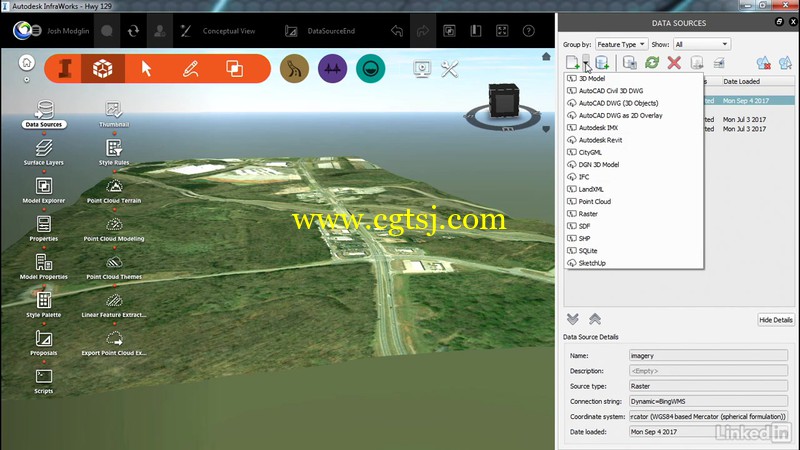The height and width of the screenshot is (450, 800).
Task: Open the Surface Layers tool
Action: [x=44, y=152]
